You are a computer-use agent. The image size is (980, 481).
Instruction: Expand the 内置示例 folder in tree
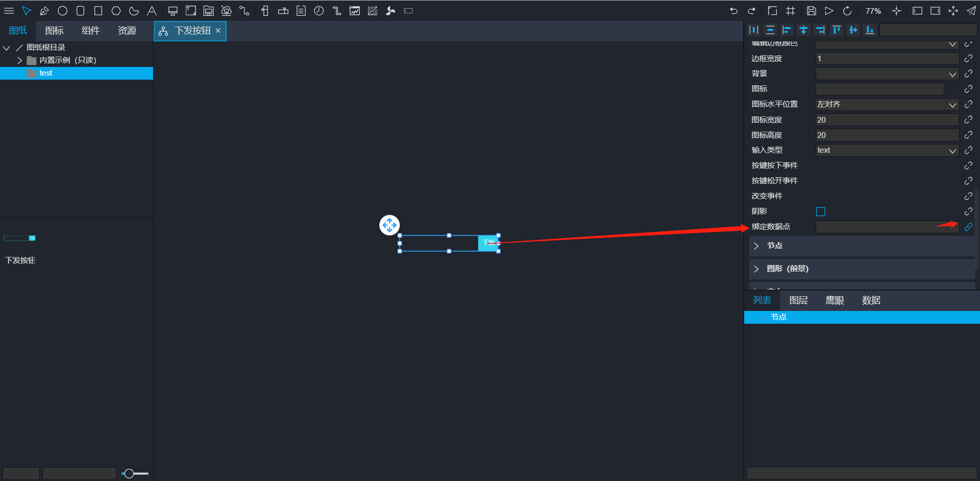click(19, 60)
